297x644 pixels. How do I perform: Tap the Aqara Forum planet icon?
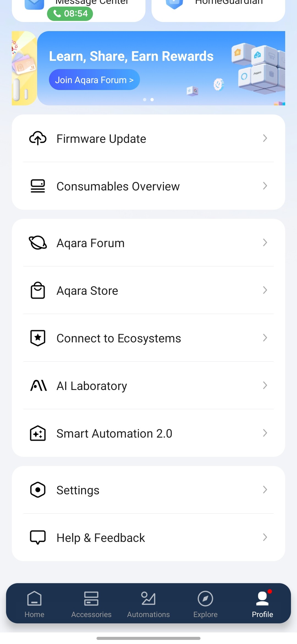pos(38,243)
